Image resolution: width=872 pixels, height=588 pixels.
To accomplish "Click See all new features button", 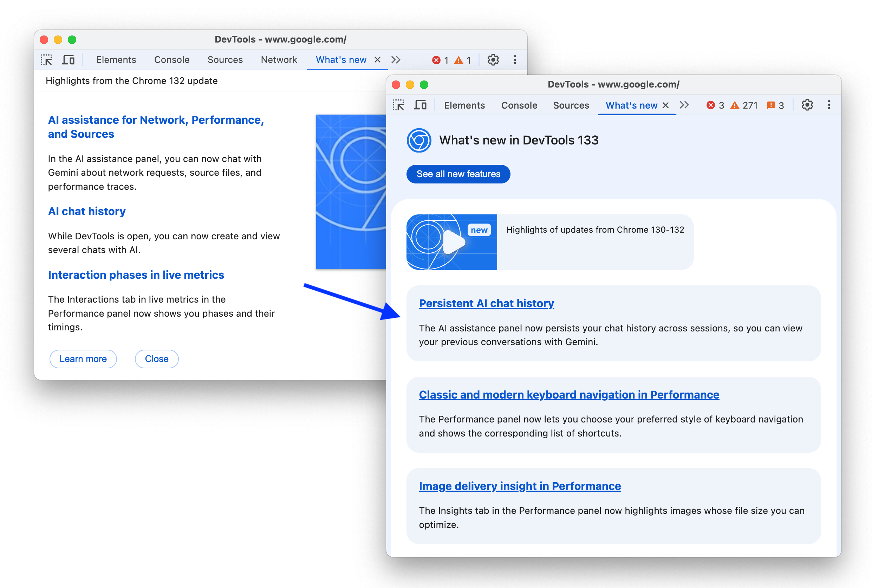I will (x=458, y=174).
